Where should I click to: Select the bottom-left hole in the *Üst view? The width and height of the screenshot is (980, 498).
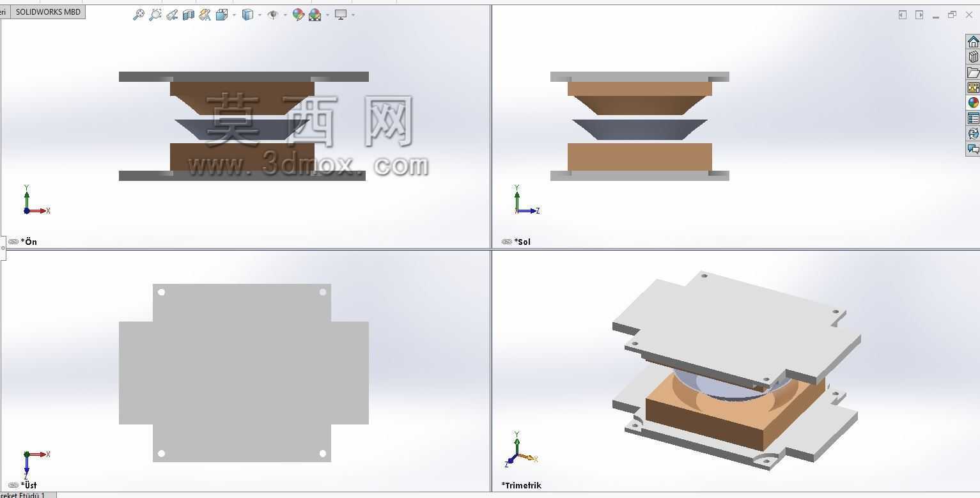pos(161,453)
